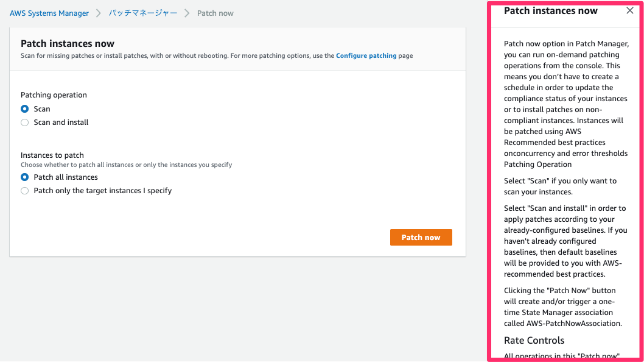Screen dimensions: 644x362
Task: Click the Instances to patch section label
Action: 52,155
